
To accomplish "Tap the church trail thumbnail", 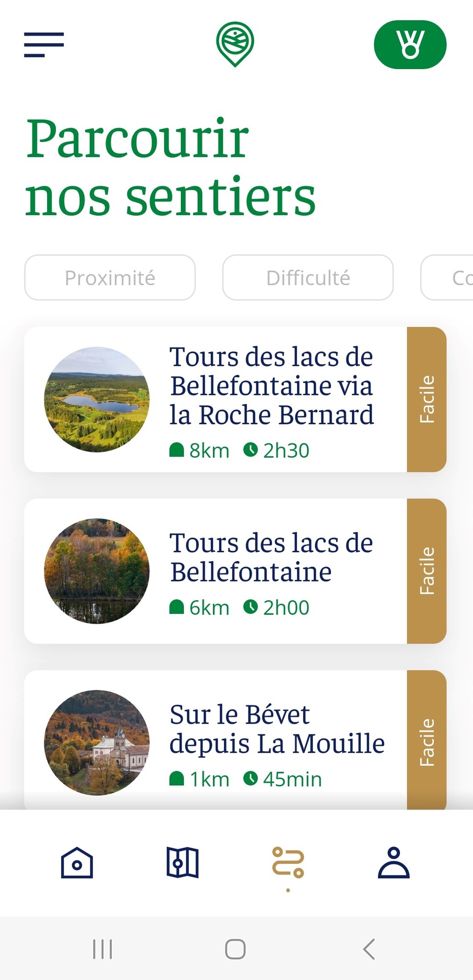I will click(97, 742).
